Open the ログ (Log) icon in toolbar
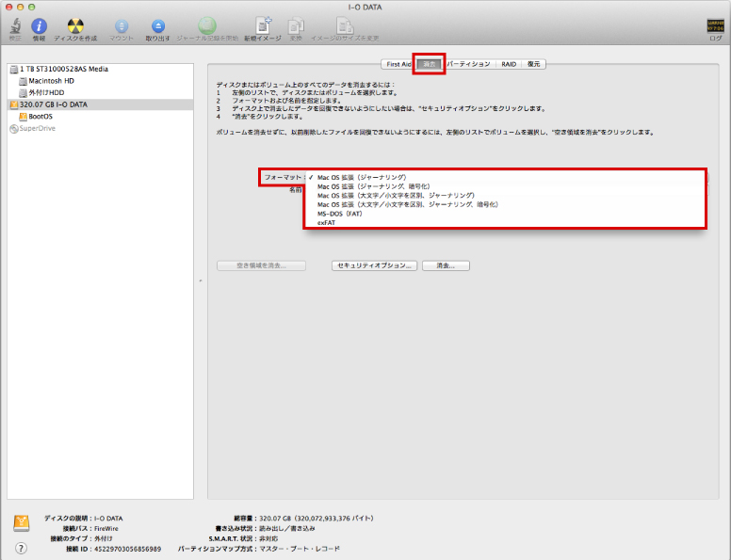The image size is (731, 560). pyautogui.click(x=715, y=28)
